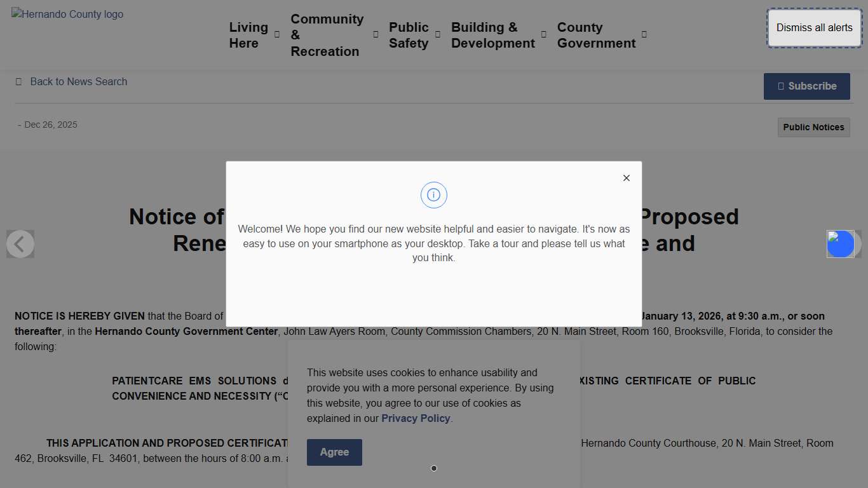Click the carousel dot indicator

coord(434,468)
